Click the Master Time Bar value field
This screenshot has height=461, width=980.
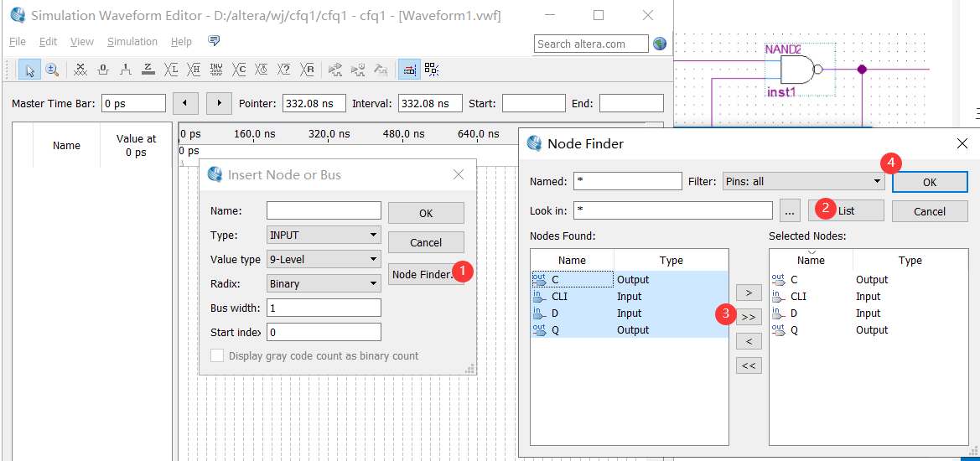click(133, 103)
